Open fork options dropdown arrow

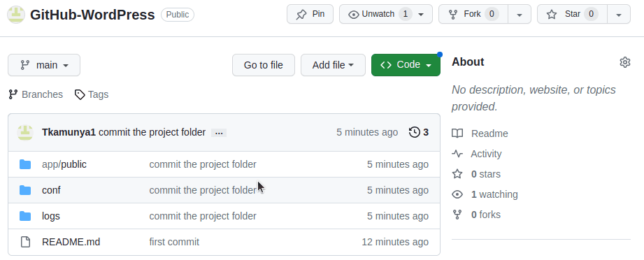[520, 15]
